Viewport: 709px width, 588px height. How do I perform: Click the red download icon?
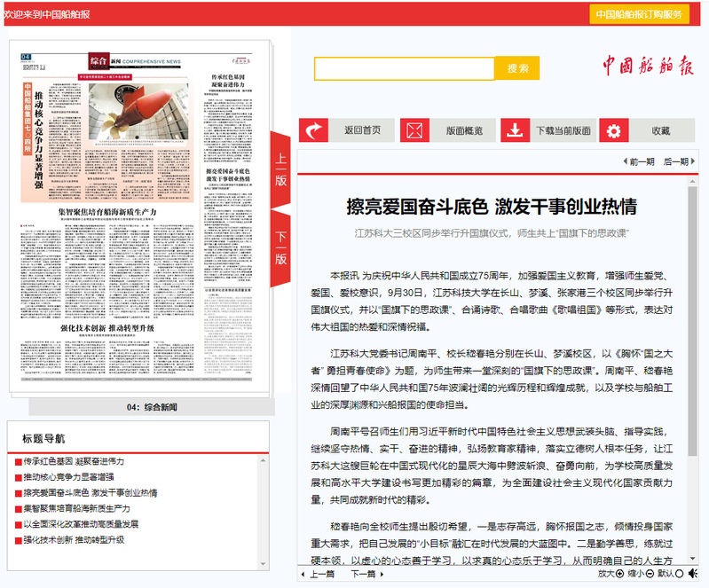(x=515, y=130)
